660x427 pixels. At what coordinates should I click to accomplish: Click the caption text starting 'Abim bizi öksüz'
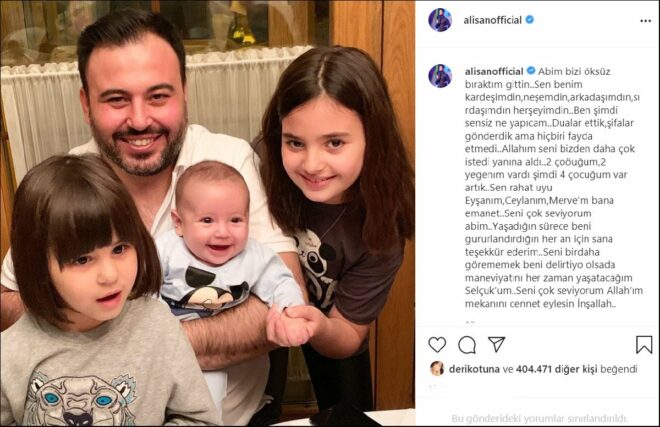tap(551, 187)
